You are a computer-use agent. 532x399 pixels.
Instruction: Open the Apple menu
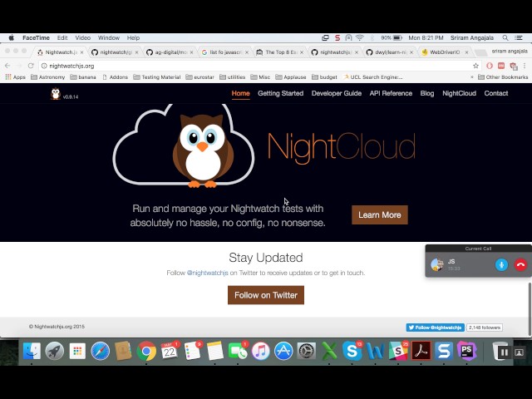[11, 38]
